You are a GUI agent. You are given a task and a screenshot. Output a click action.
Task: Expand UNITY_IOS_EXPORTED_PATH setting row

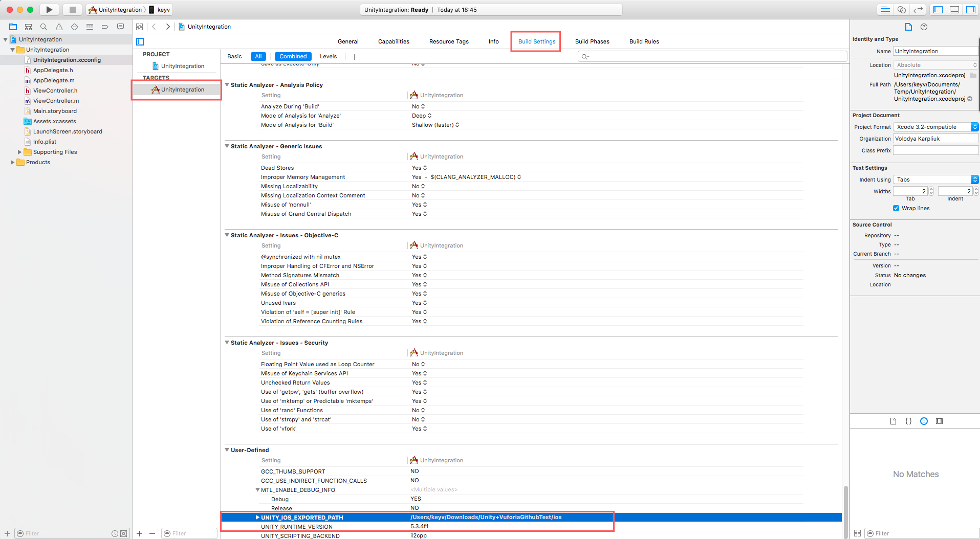257,518
